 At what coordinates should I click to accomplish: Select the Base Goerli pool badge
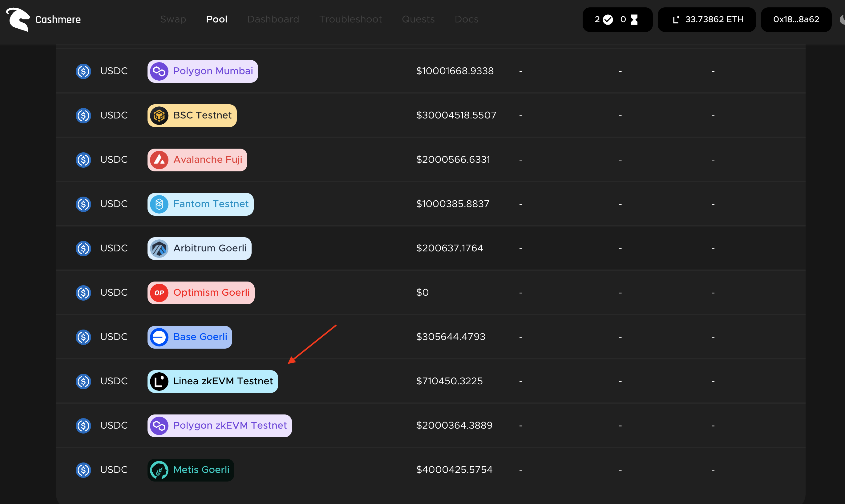190,337
